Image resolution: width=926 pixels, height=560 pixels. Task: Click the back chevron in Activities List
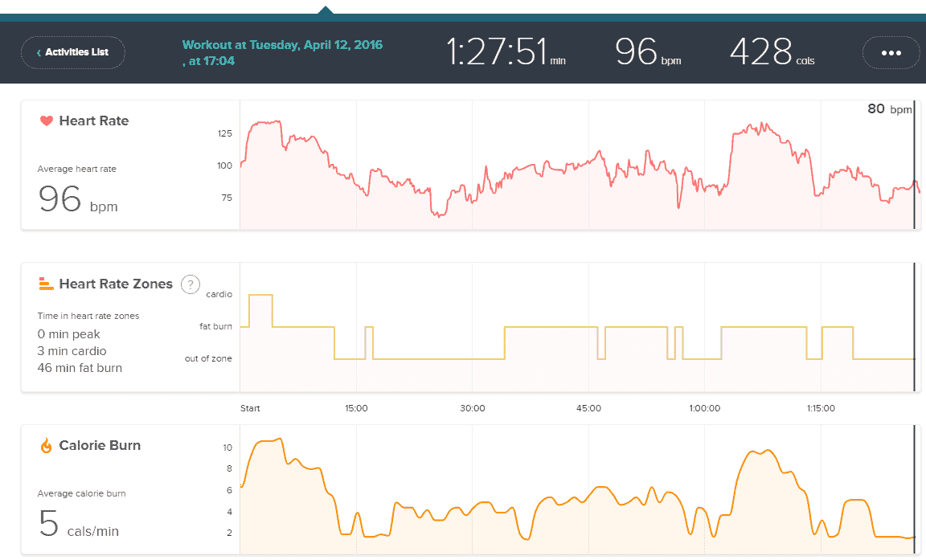pyautogui.click(x=39, y=52)
